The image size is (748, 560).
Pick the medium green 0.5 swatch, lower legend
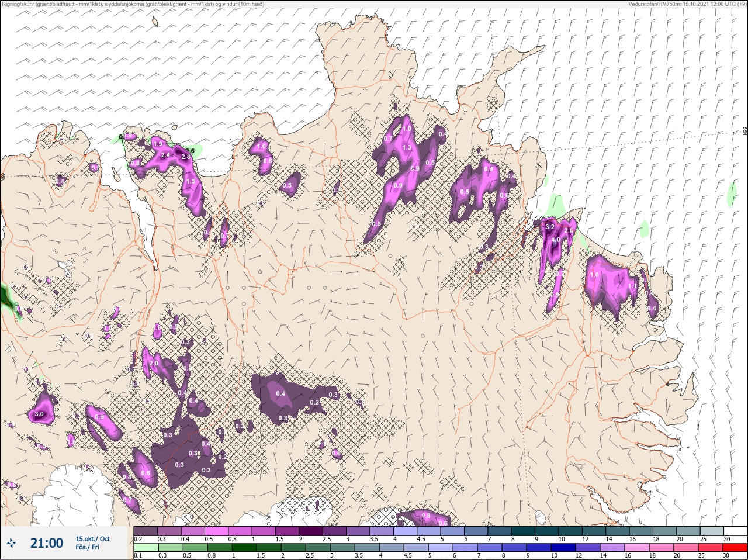(x=196, y=548)
